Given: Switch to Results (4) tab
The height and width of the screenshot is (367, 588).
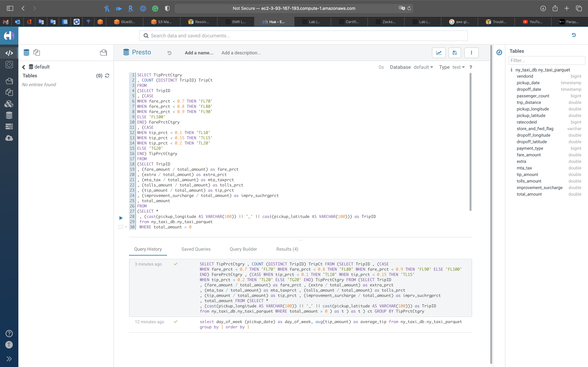Looking at the screenshot, I should coord(287,249).
